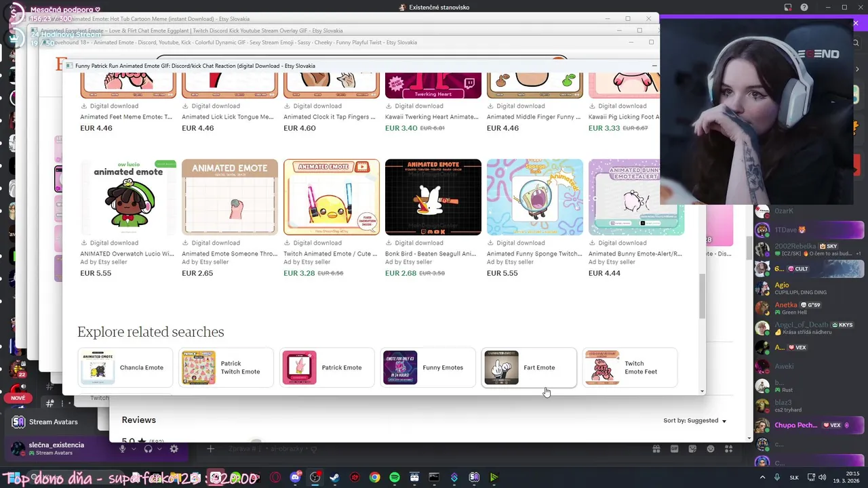This screenshot has width=868, height=488.
Task: Open Animated Bunny Emote-Alert thumbnail
Action: (636, 197)
